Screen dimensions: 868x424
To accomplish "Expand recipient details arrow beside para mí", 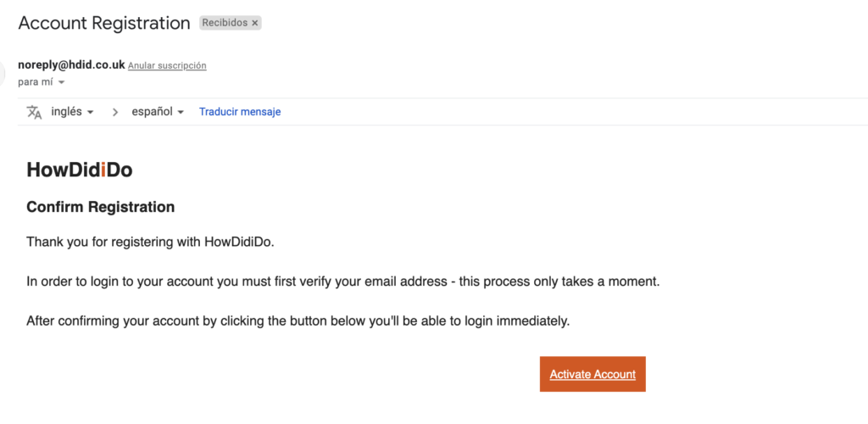I will [61, 82].
